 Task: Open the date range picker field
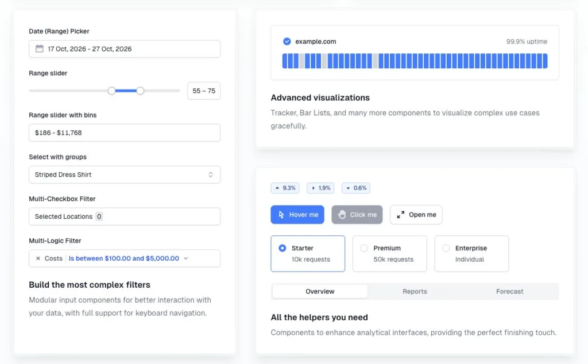pos(125,49)
